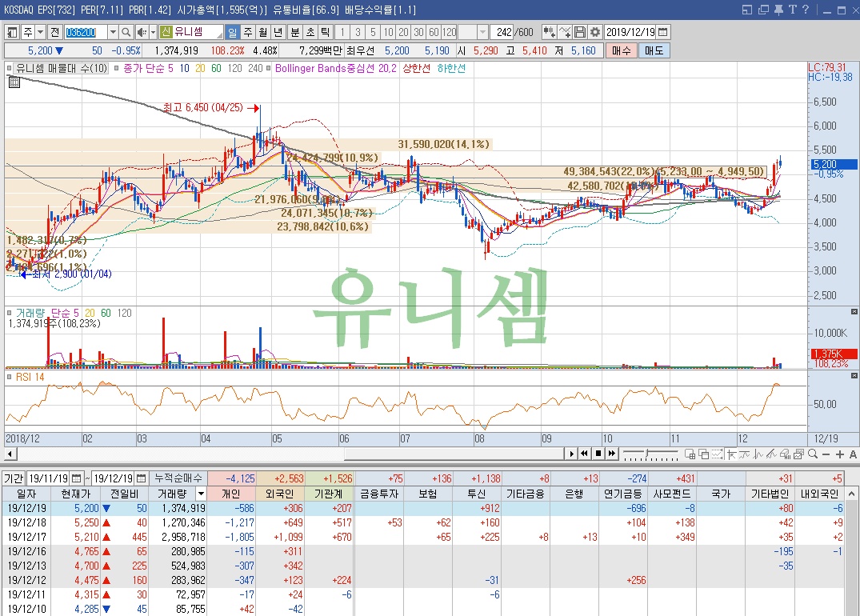
Task: Collapse the RSI panel corner button
Action: (x=854, y=376)
